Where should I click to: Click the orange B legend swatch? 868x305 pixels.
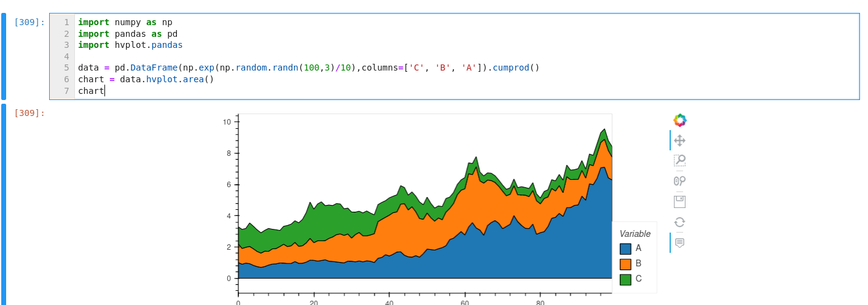tap(625, 264)
